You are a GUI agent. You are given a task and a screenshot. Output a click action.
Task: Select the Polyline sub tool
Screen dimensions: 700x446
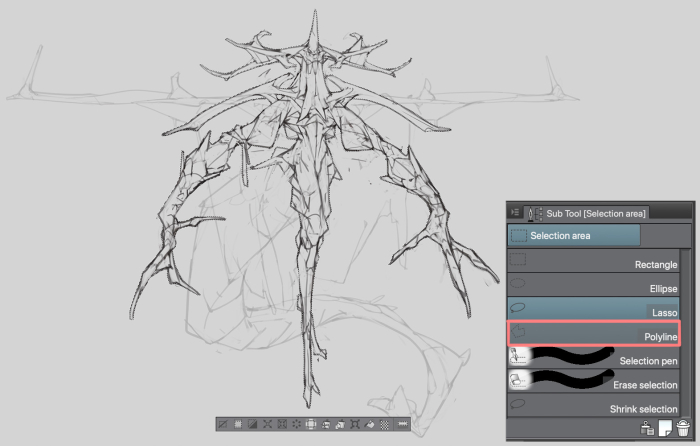pos(592,334)
